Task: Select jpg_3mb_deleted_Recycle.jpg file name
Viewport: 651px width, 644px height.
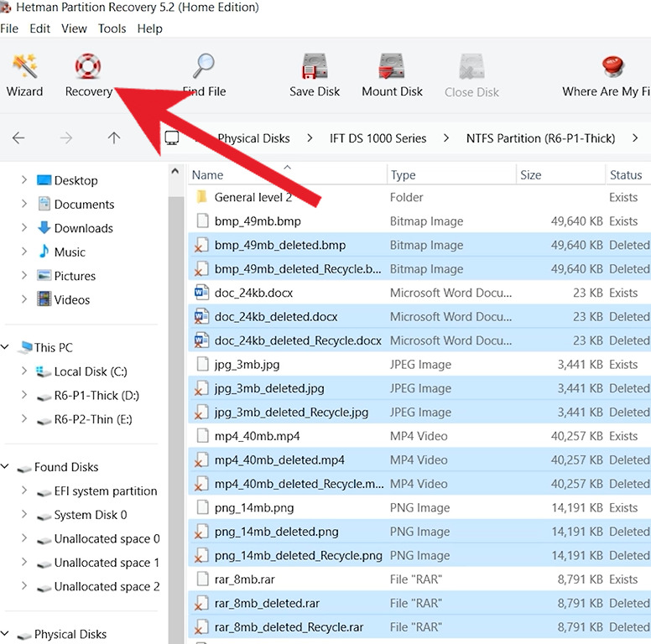Action: pos(291,413)
